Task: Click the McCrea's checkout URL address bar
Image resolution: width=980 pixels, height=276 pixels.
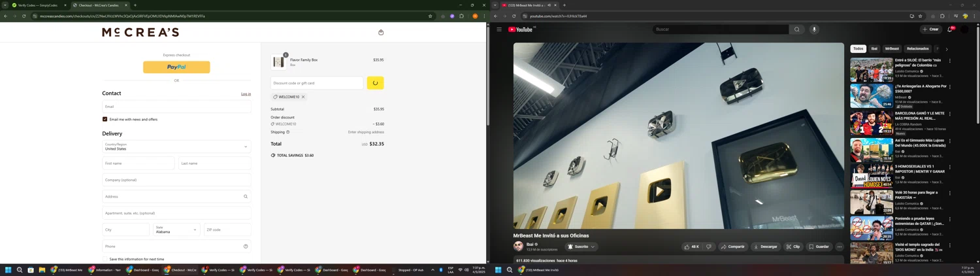Action: point(229,16)
